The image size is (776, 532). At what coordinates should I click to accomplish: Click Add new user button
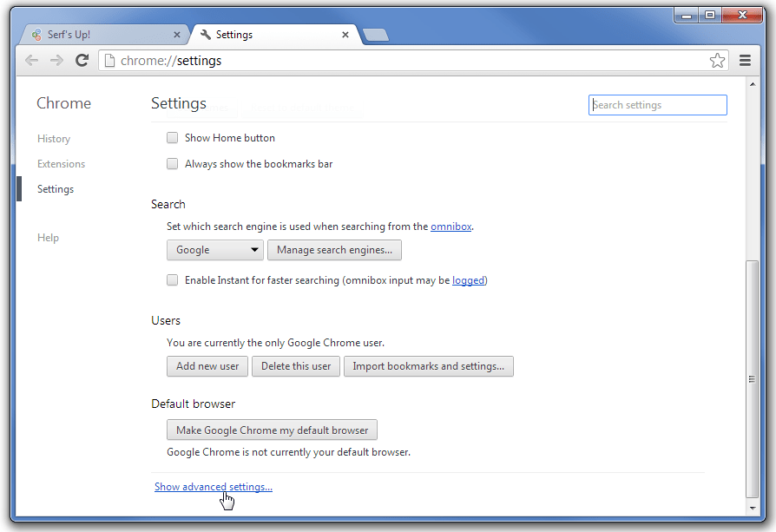tap(207, 366)
